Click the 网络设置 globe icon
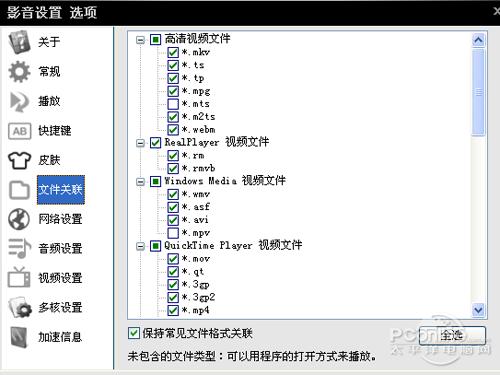This screenshot has width=500, height=375. pos(19,219)
